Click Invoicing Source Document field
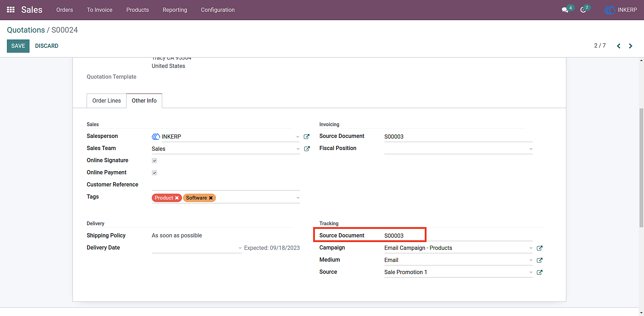The width and height of the screenshot is (644, 316). [458, 137]
